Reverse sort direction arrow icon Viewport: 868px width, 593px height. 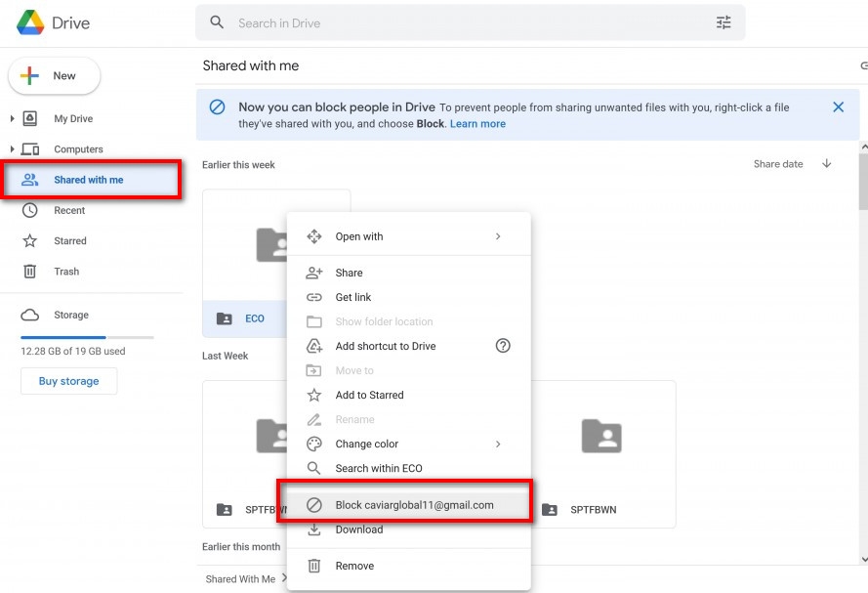click(x=826, y=163)
